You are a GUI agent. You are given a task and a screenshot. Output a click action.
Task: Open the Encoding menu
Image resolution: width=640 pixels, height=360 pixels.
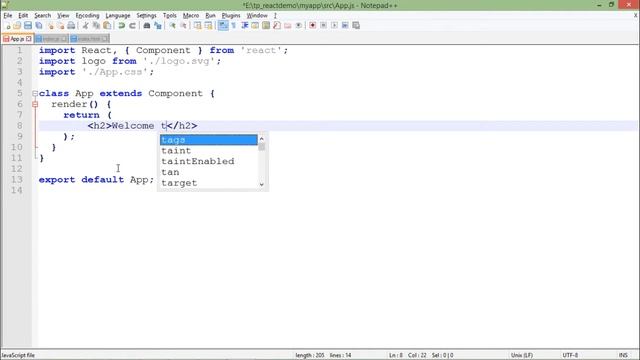(x=87, y=16)
